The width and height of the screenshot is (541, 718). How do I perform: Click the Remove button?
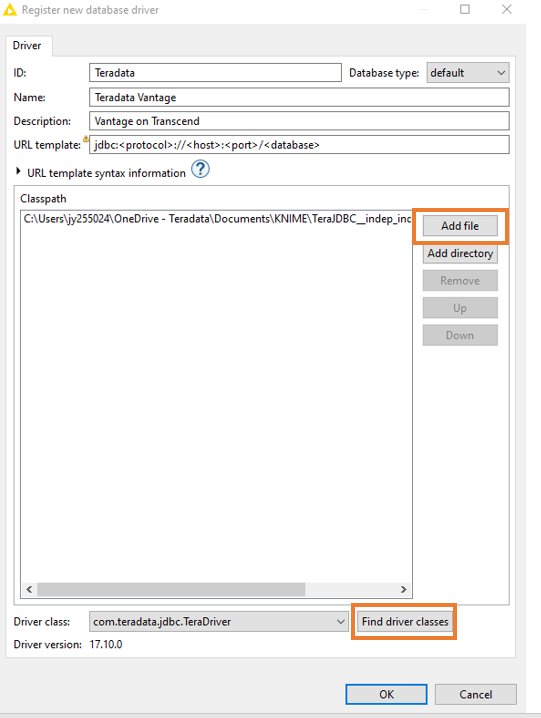460,280
